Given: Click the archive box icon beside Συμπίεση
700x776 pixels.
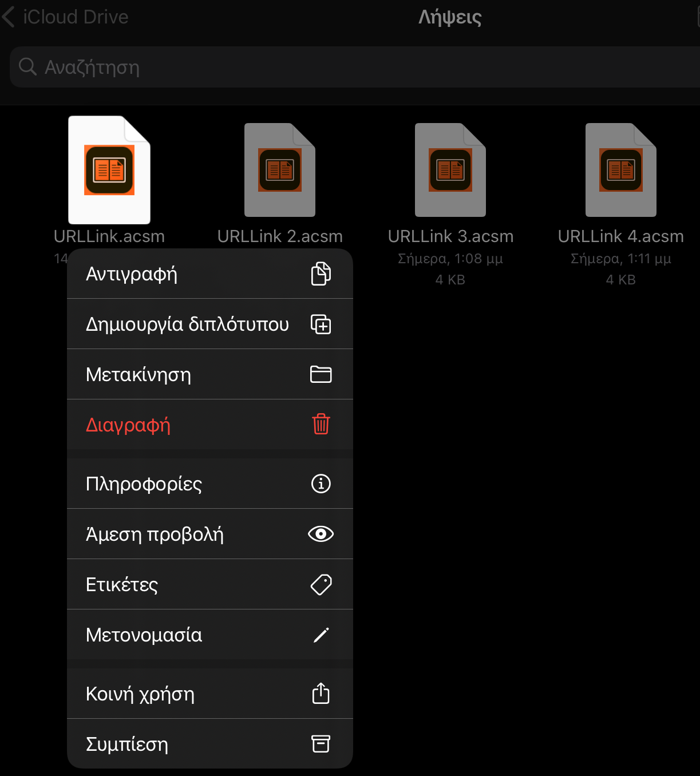Looking at the screenshot, I should 321,744.
